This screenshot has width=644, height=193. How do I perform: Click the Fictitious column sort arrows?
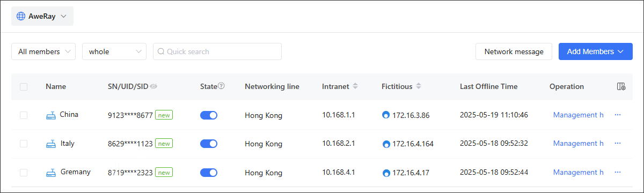pos(419,86)
